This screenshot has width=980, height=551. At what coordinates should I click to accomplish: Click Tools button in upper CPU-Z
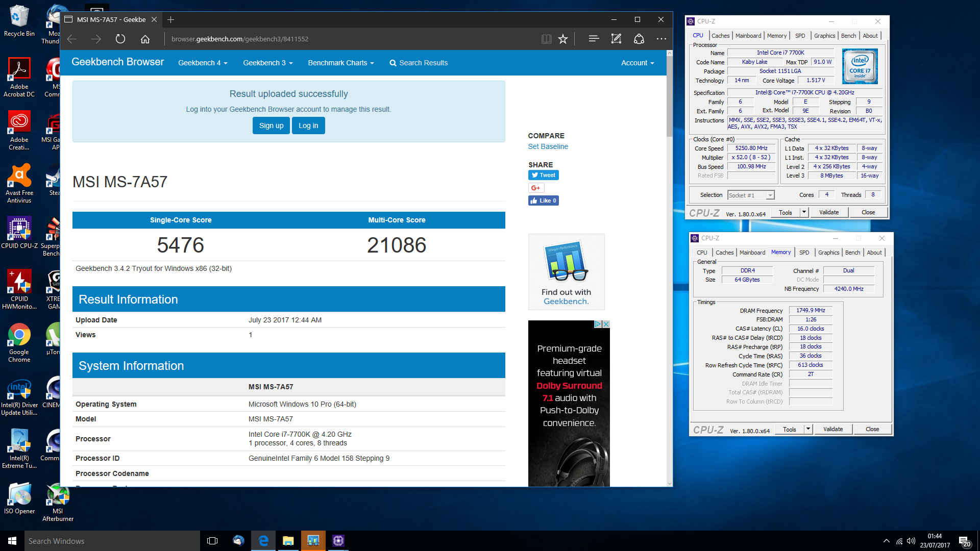[785, 212]
